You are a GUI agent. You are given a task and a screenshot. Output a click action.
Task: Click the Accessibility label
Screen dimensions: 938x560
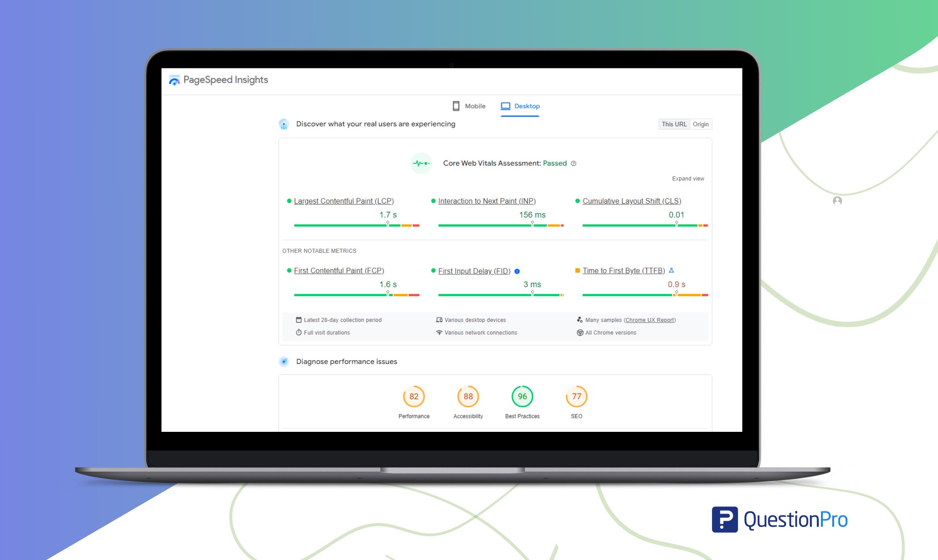pyautogui.click(x=468, y=416)
